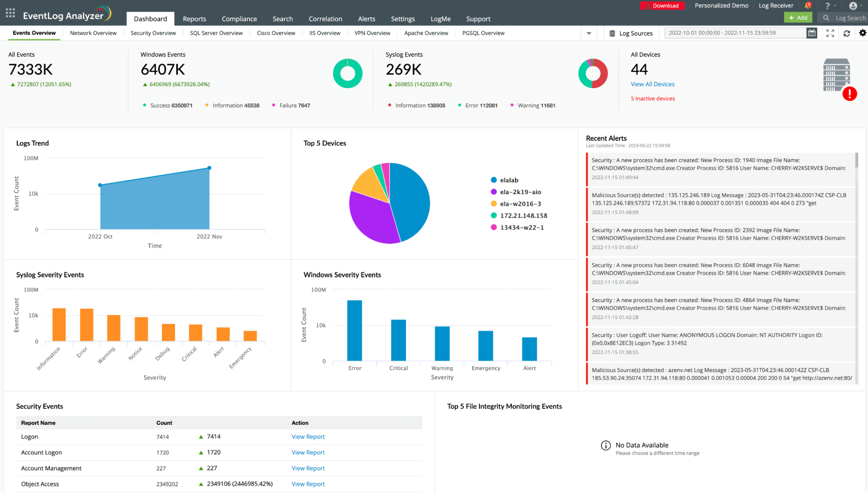This screenshot has height=493, width=868.
Task: Toggle 13434-w22-1 legend swatch
Action: [x=494, y=227]
